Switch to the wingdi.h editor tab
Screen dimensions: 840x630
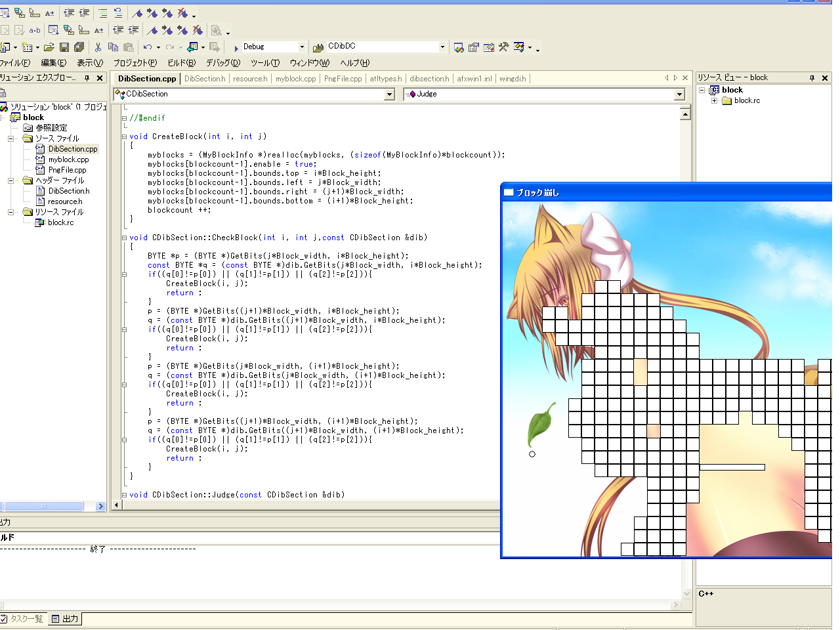513,79
